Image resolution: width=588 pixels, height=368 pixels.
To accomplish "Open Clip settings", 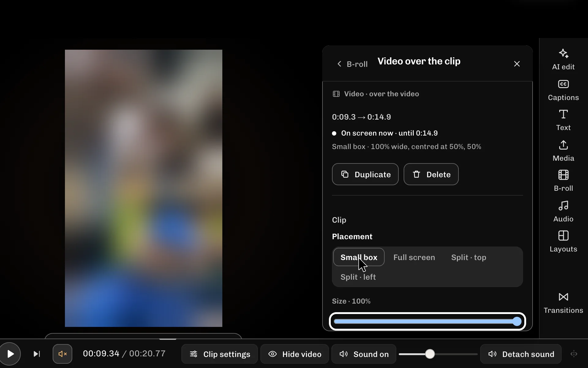I will [x=220, y=354].
